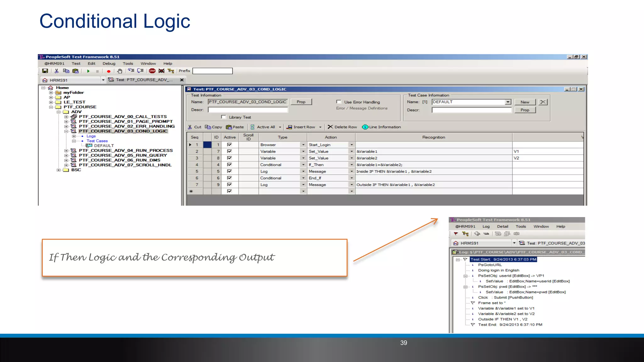This screenshot has height=362, width=644.
Task: Click the tree icon in log window toolbar
Action: [x=465, y=234]
